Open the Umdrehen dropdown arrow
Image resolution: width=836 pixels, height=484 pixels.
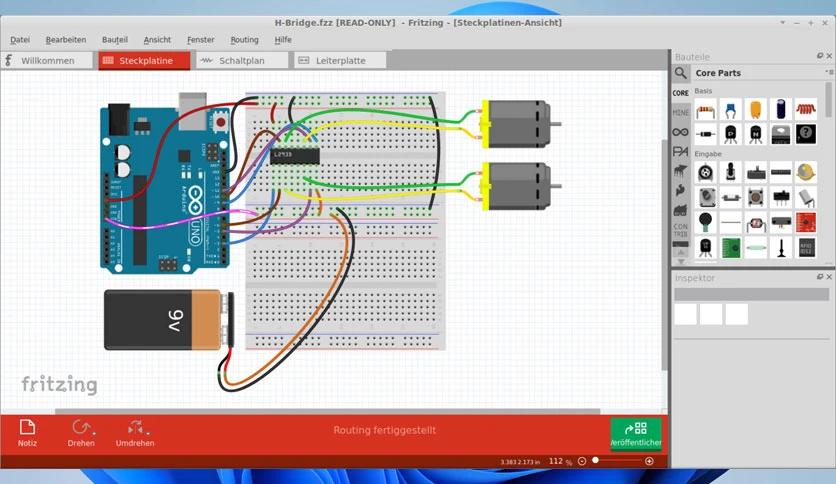pos(147,433)
